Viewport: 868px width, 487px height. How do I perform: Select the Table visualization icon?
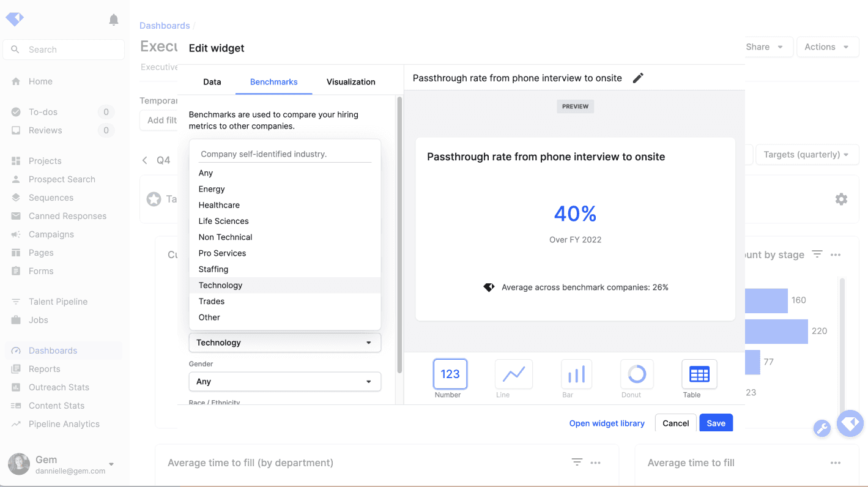699,374
